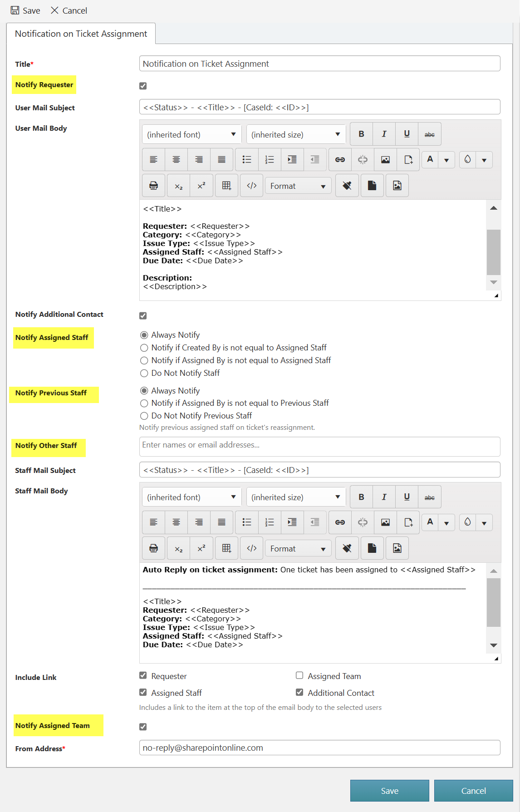
Task: Insert image in User Mail Body editor
Action: tap(385, 160)
